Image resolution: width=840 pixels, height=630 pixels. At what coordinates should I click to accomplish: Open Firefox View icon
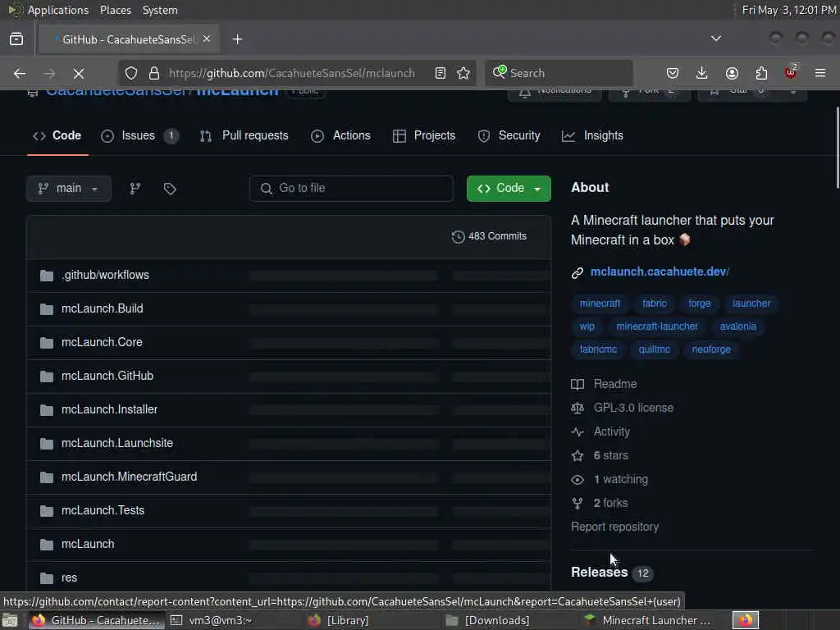(16, 39)
